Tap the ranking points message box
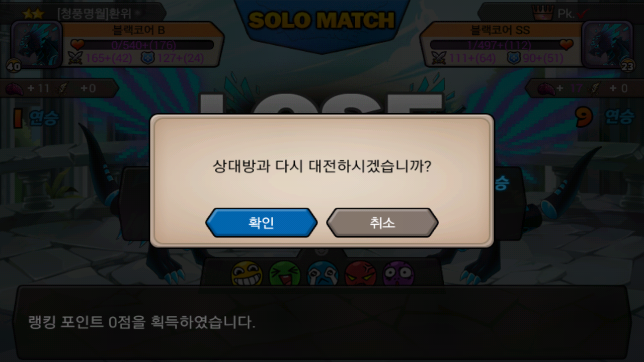Screen dimensions: 644x362 tap(322, 322)
